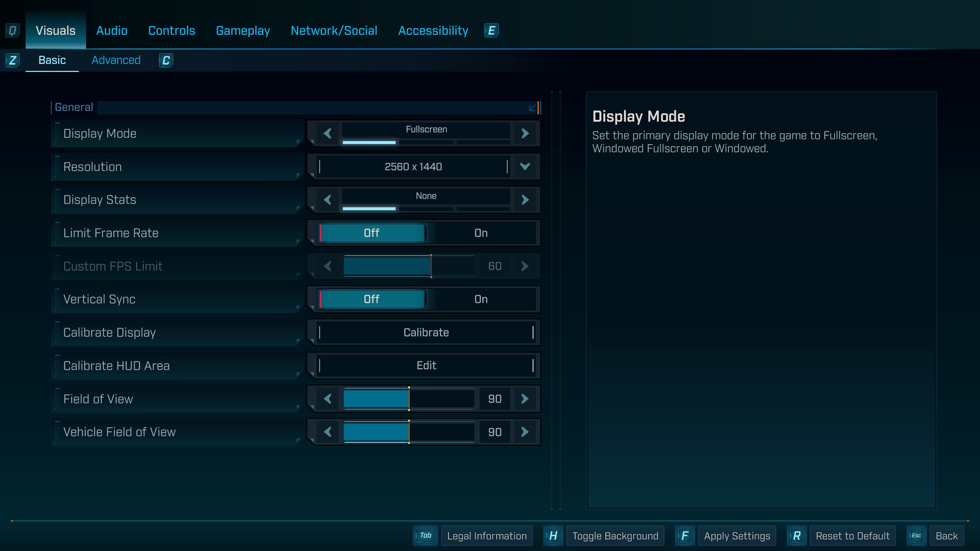Click the Q key previous-tab icon
Viewport: 980px width, 551px height.
coord(12,31)
